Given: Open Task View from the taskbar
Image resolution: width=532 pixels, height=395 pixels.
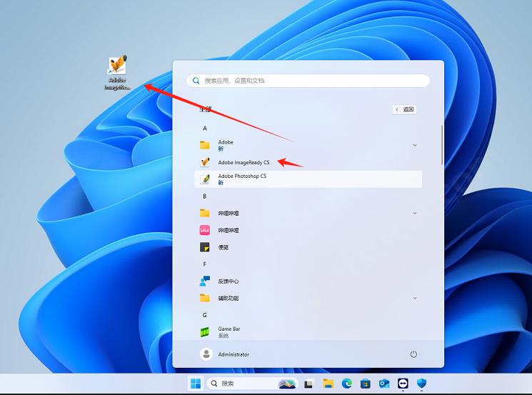Looking at the screenshot, I should coord(308,384).
